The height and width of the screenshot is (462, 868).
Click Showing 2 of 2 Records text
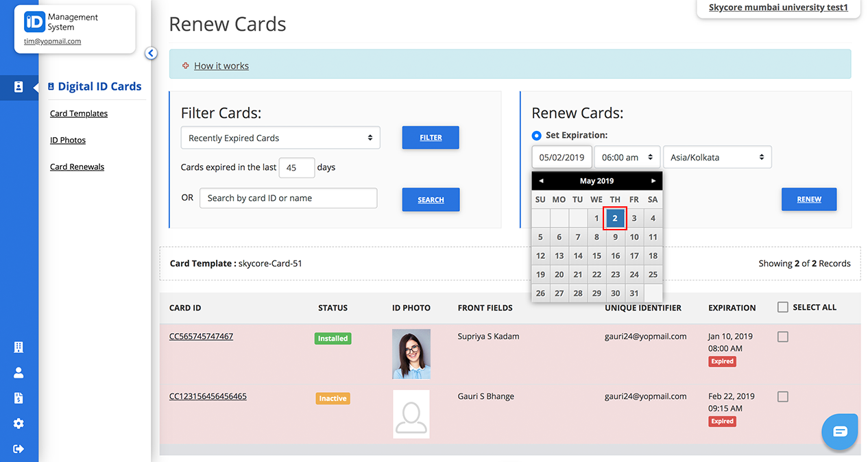click(804, 263)
